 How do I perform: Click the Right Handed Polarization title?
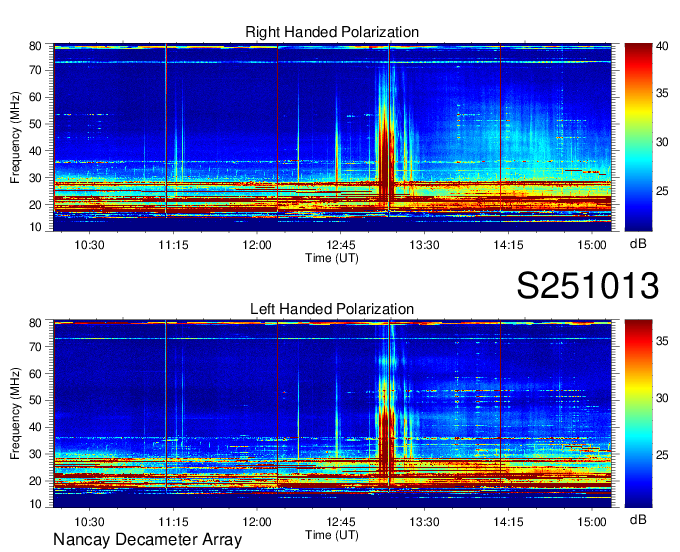pyautogui.click(x=332, y=33)
